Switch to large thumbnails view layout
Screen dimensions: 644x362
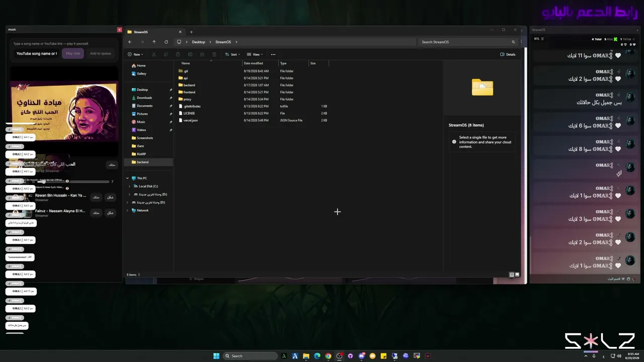(x=517, y=275)
